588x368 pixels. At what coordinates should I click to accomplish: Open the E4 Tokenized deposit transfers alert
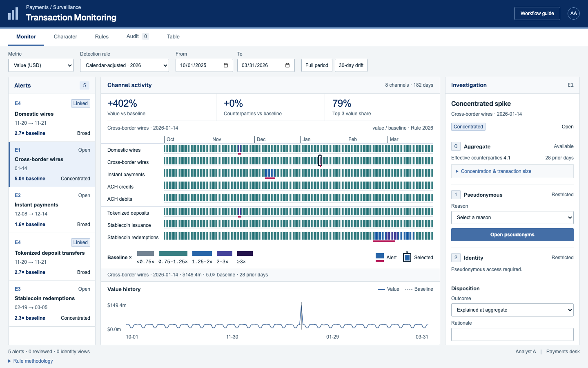[52, 257]
